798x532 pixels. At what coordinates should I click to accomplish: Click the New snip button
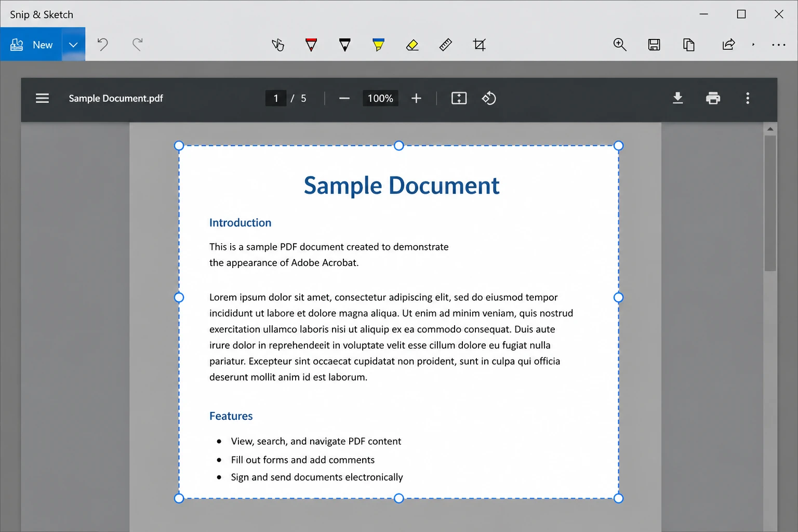pyautogui.click(x=31, y=45)
